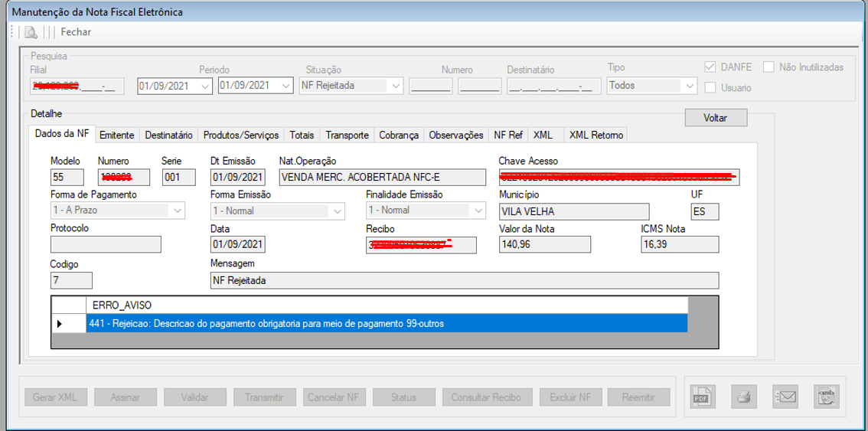Select the 441 - Rejeicao error row
Viewport: 868px width, 431px height.
[x=387, y=324]
